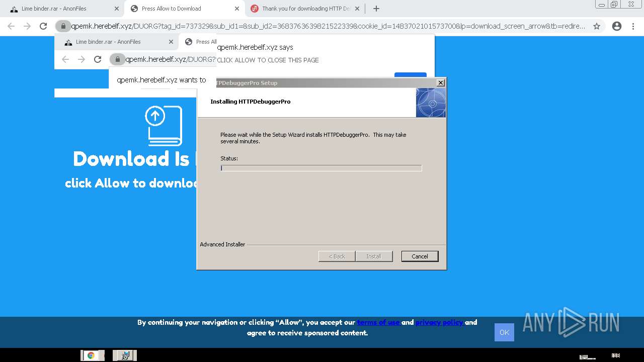Click the Advanced Installer label
Image resolution: width=644 pixels, height=362 pixels.
(222, 244)
